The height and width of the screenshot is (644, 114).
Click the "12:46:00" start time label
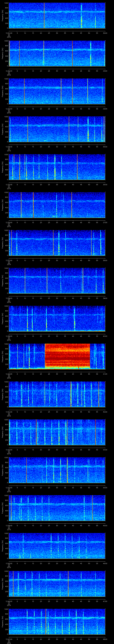point(9,601)
